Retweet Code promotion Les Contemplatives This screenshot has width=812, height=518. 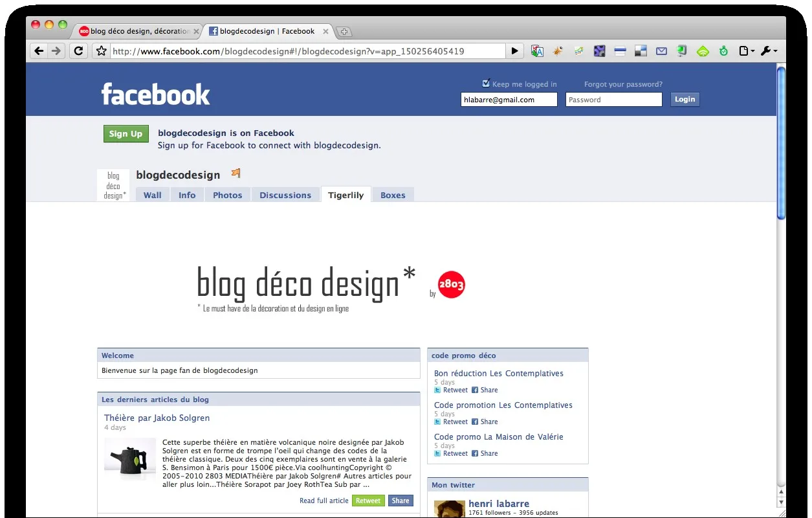[x=451, y=422]
